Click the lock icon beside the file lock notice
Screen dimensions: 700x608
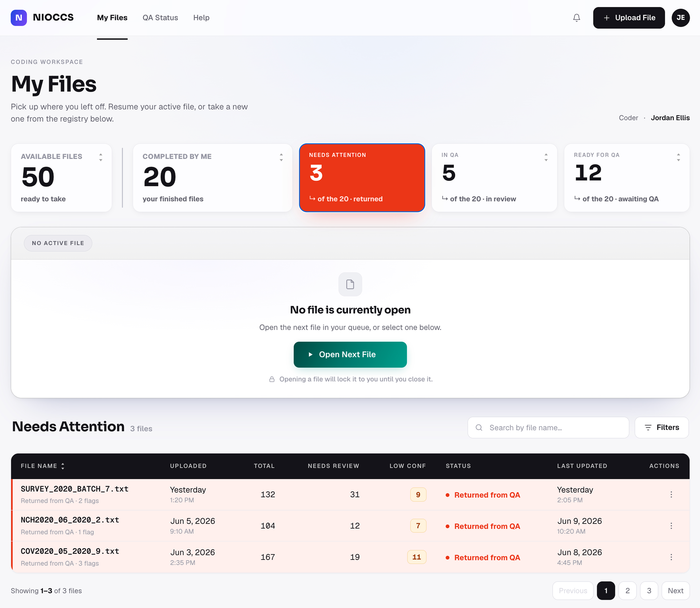click(x=272, y=379)
